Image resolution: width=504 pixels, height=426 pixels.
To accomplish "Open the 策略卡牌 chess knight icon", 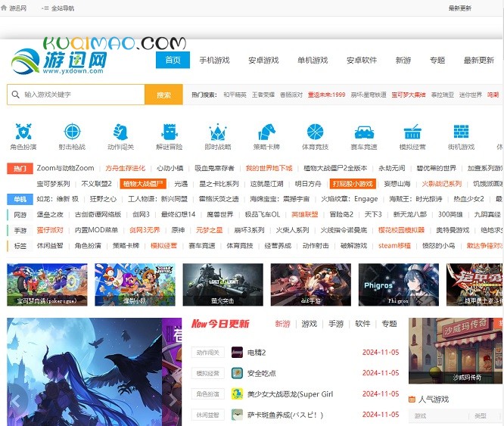I will click(x=267, y=132).
